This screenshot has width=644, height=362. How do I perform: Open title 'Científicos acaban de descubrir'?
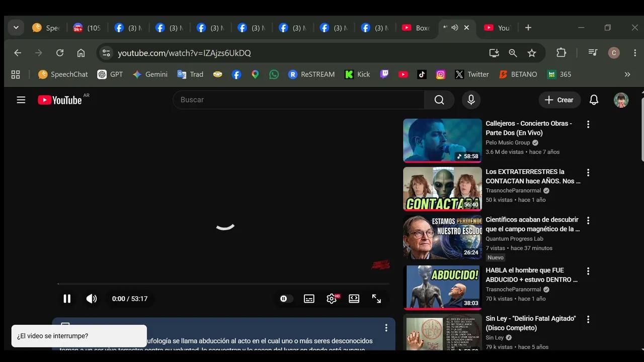coord(532,224)
